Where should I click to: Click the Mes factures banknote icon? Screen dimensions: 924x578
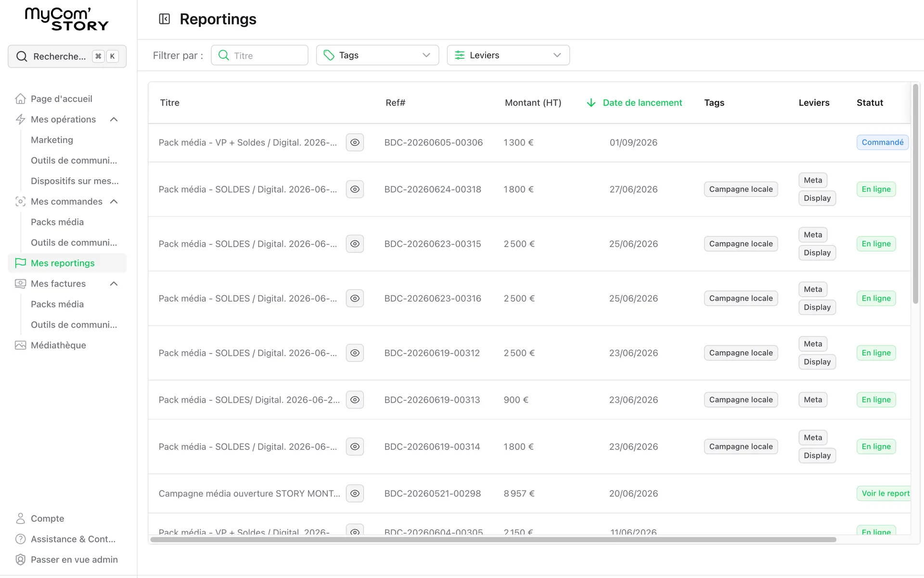(x=20, y=284)
